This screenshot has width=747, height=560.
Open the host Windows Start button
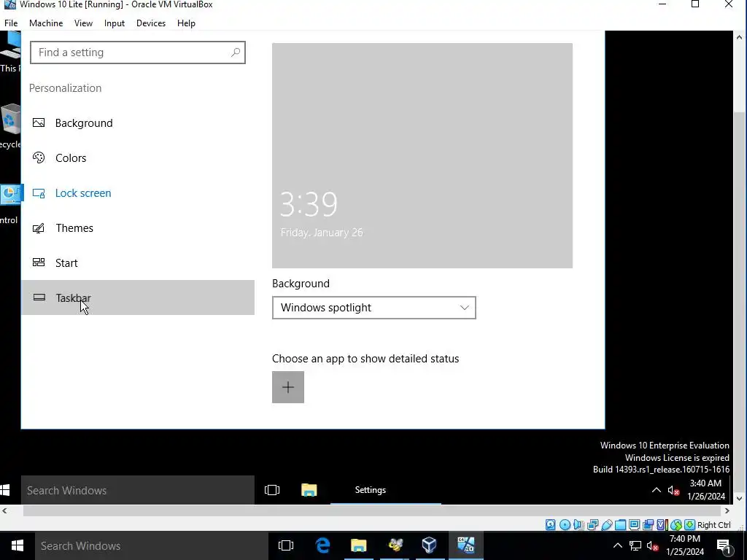[x=18, y=545]
